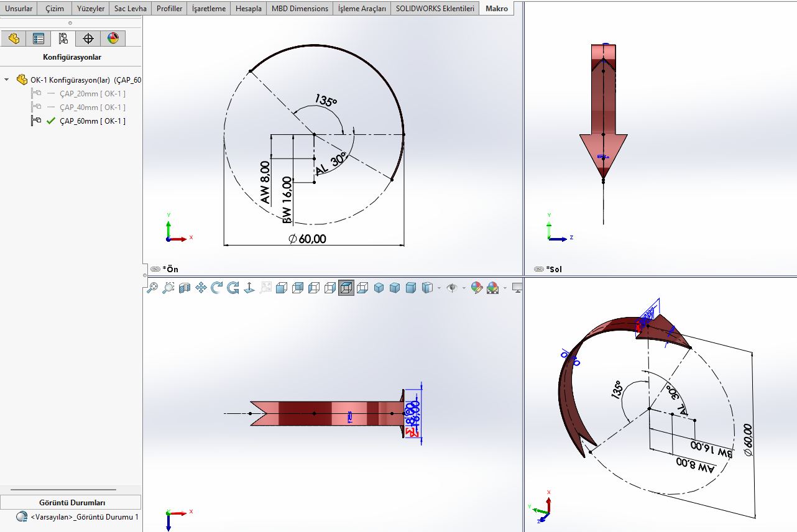Click the Konfigürasyonlar panel title
Screen dimensions: 797x532
coord(72,57)
